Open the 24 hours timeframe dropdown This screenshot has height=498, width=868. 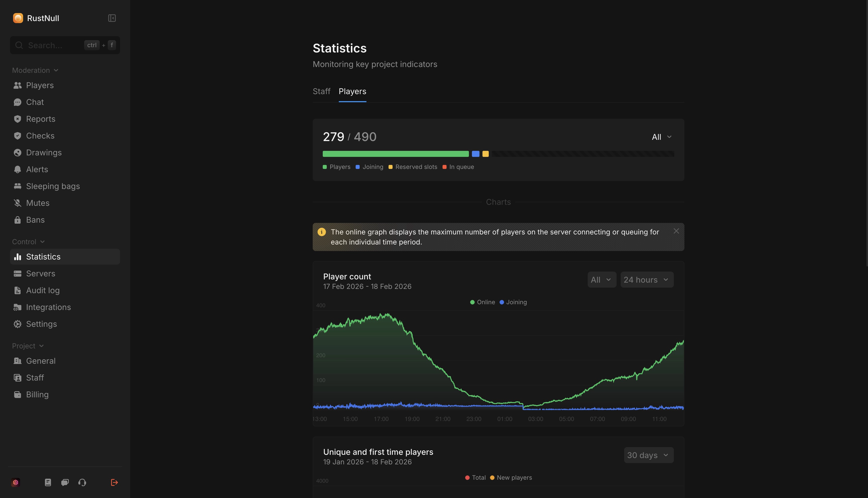646,279
